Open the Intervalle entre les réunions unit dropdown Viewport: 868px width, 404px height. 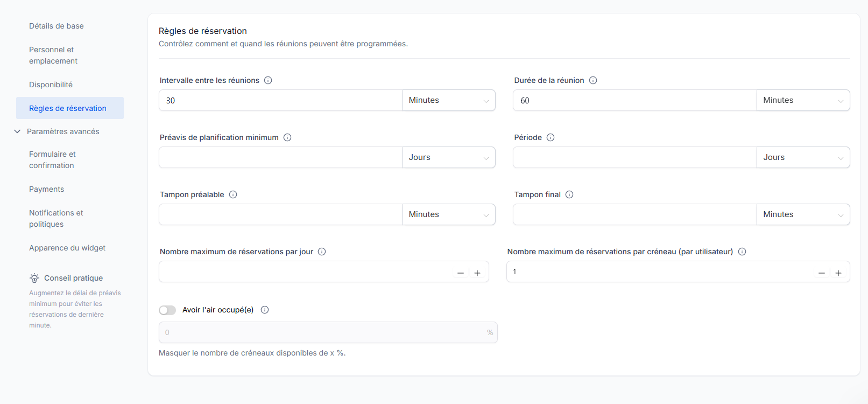coord(449,101)
